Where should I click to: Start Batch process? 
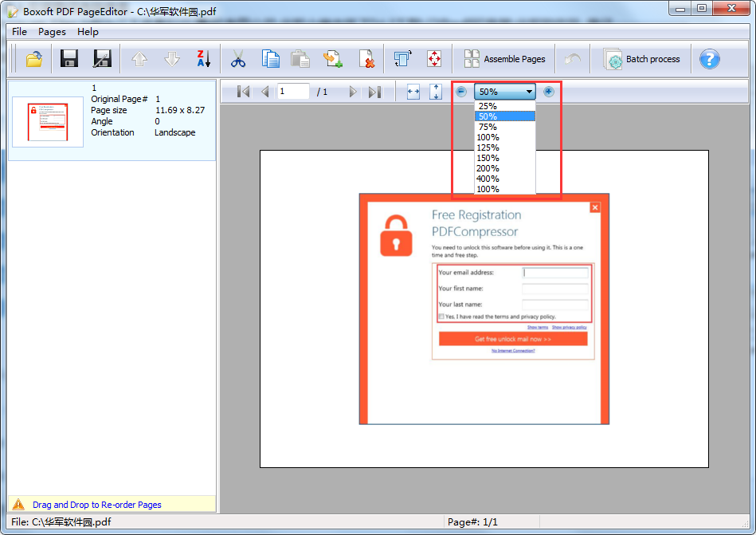coord(642,58)
